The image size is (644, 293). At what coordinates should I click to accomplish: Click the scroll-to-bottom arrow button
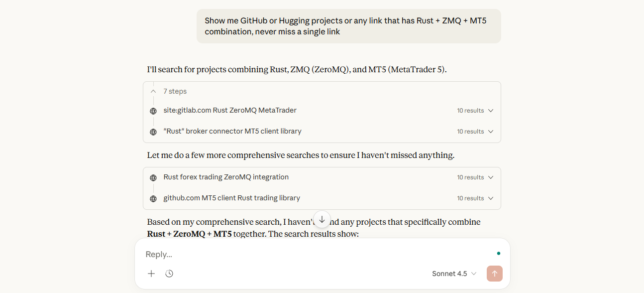tap(322, 220)
